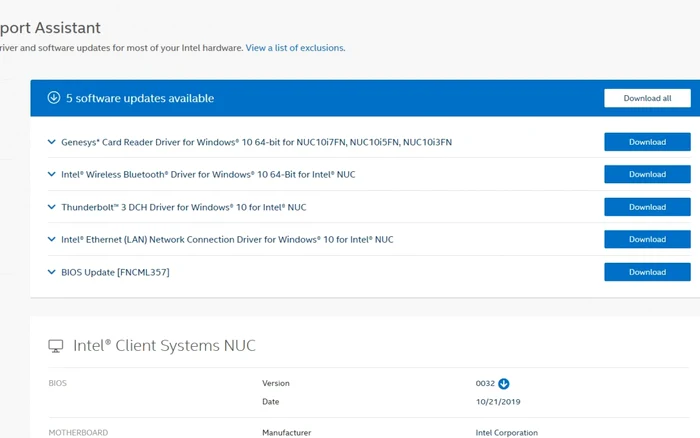Download the Thunderbolt 3 DCH Driver

tap(647, 207)
